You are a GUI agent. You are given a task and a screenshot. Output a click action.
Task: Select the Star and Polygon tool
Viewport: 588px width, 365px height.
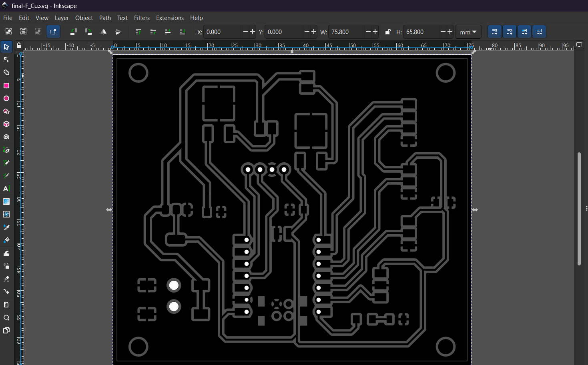point(6,111)
